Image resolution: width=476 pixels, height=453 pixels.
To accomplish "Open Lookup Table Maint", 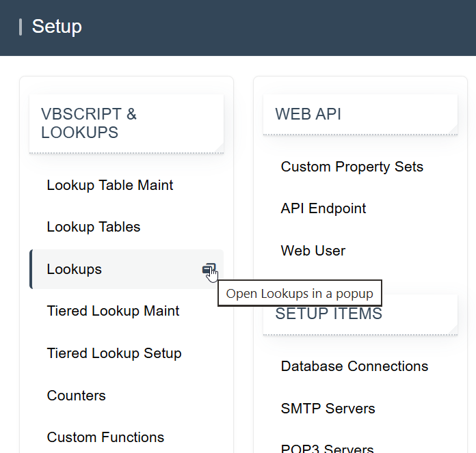I will [110, 185].
